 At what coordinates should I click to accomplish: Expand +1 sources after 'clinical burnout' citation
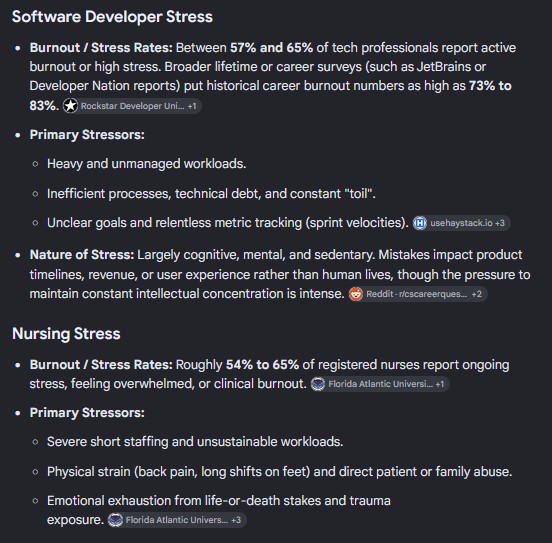coord(440,384)
